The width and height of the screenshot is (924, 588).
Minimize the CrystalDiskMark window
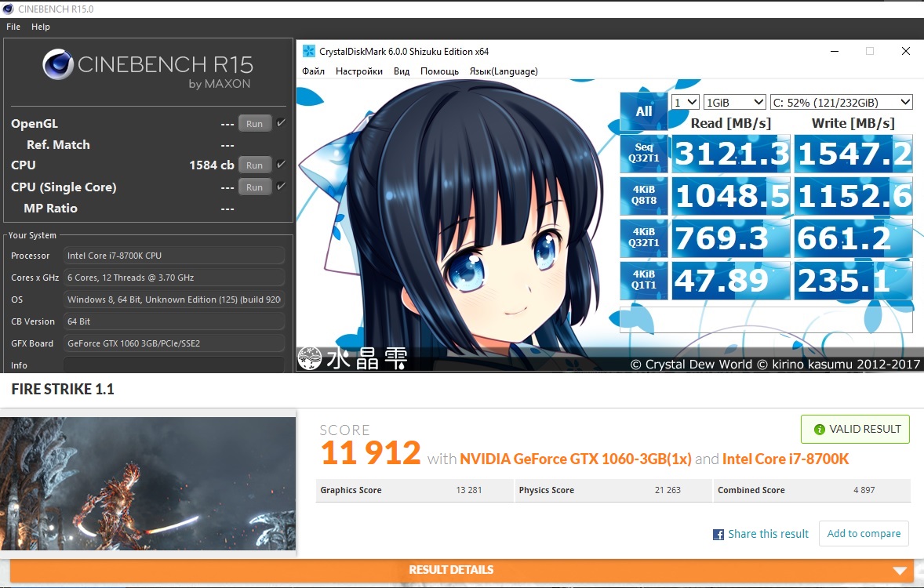(835, 51)
